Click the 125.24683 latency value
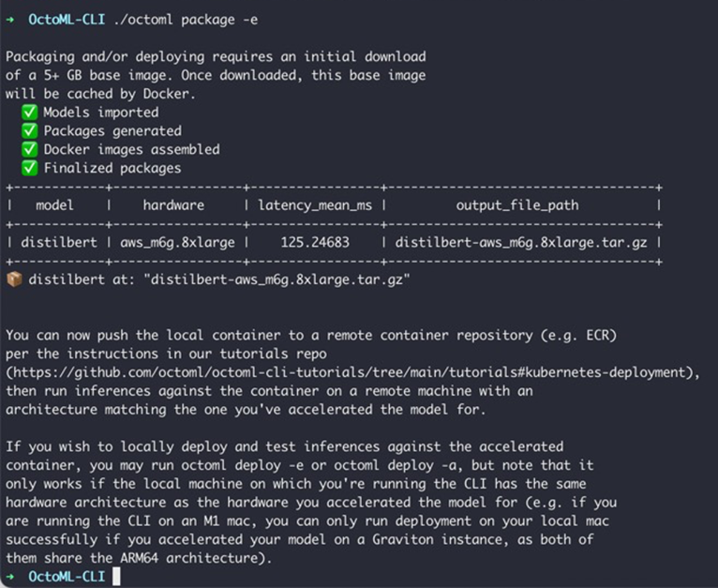The image size is (718, 588). pos(315,242)
